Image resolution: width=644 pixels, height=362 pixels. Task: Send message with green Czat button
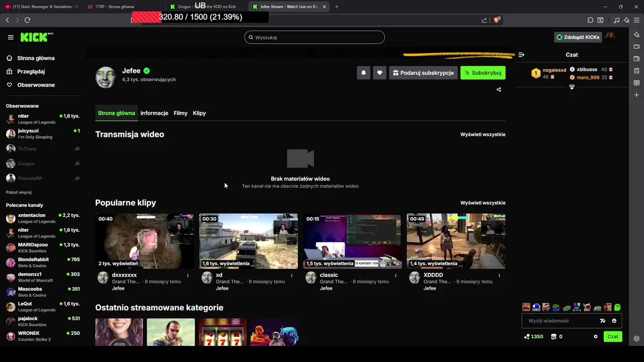point(613,336)
